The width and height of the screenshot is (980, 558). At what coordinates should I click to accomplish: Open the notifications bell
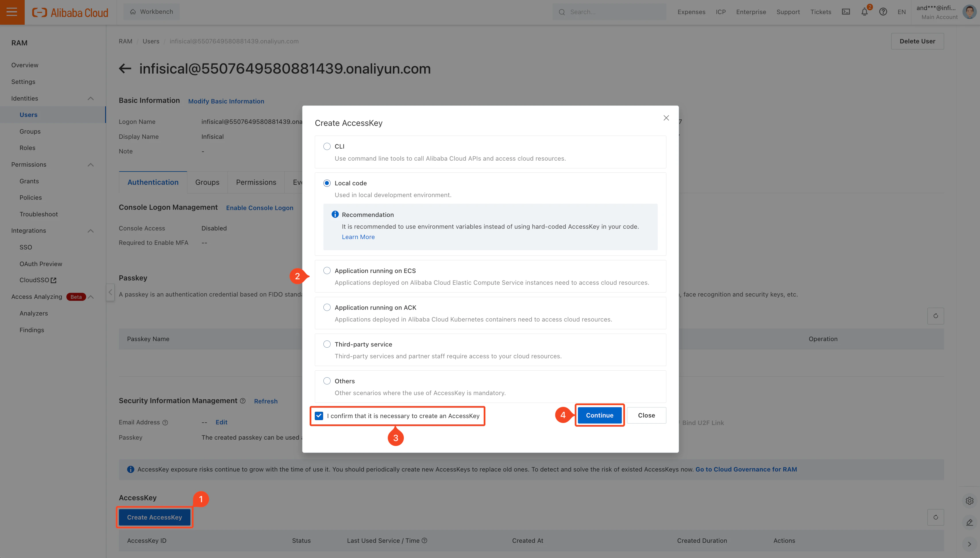click(x=864, y=12)
